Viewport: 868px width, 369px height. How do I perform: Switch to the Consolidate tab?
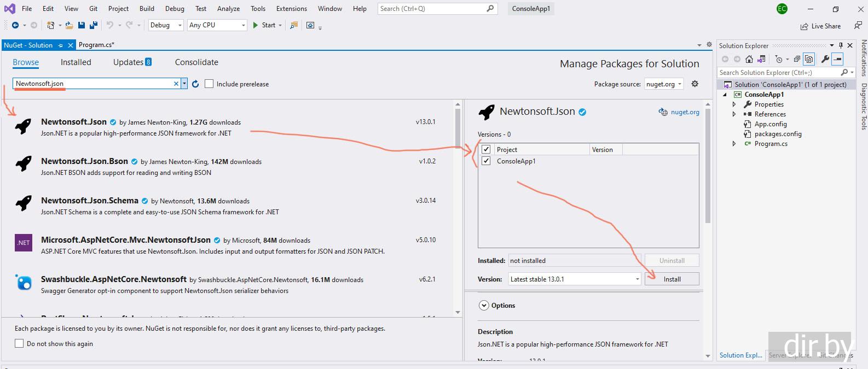196,62
